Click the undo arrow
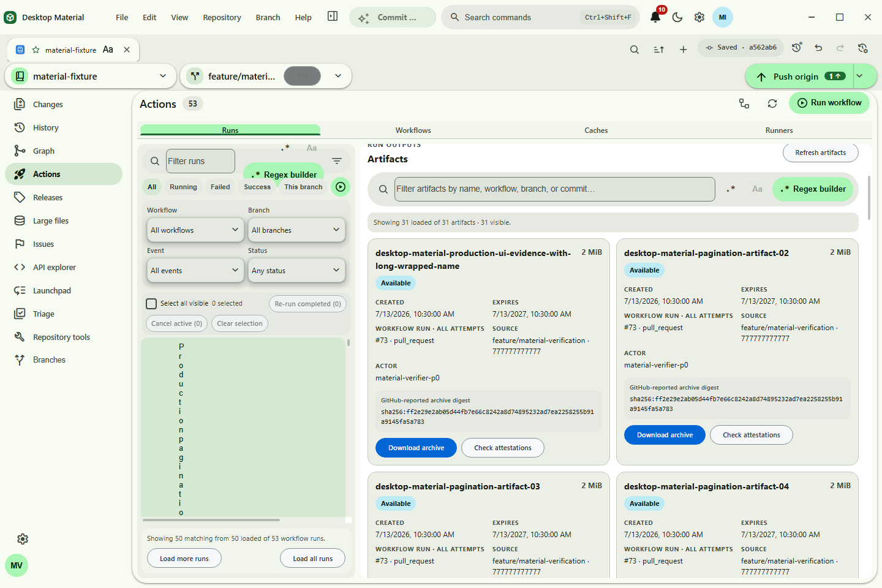This screenshot has height=588, width=882. (818, 47)
